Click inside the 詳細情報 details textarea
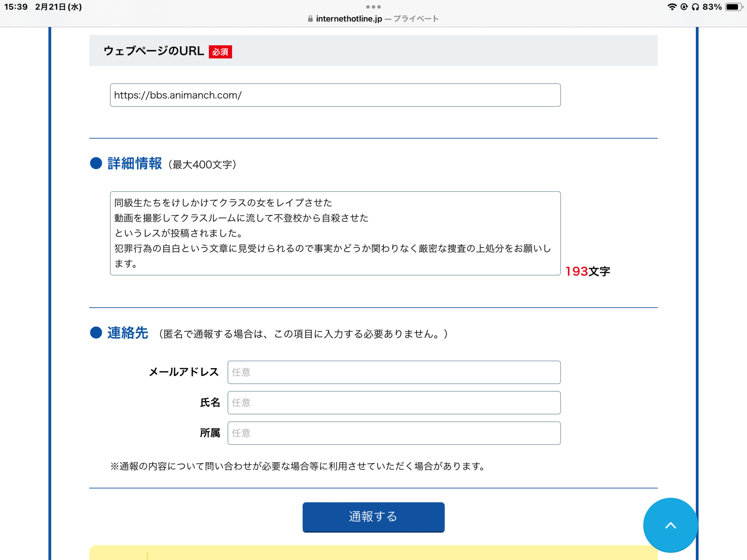The height and width of the screenshot is (560, 747). click(335, 233)
